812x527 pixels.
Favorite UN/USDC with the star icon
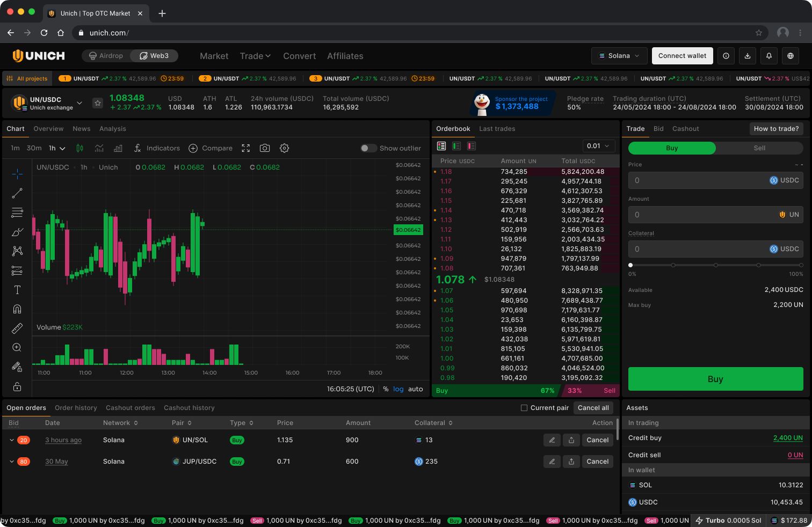(98, 103)
